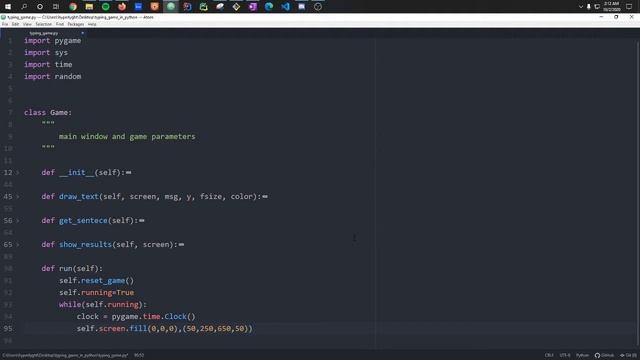This screenshot has height=360, width=640.
Task: Expand the folded show_results method
Action: click(18, 245)
